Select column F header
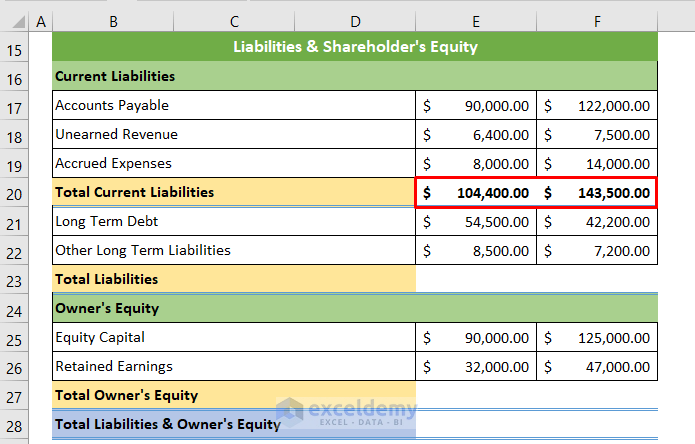 click(x=598, y=20)
